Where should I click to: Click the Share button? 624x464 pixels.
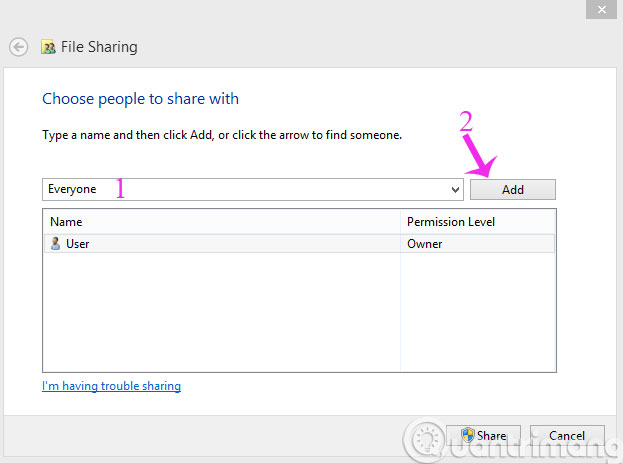click(483, 435)
